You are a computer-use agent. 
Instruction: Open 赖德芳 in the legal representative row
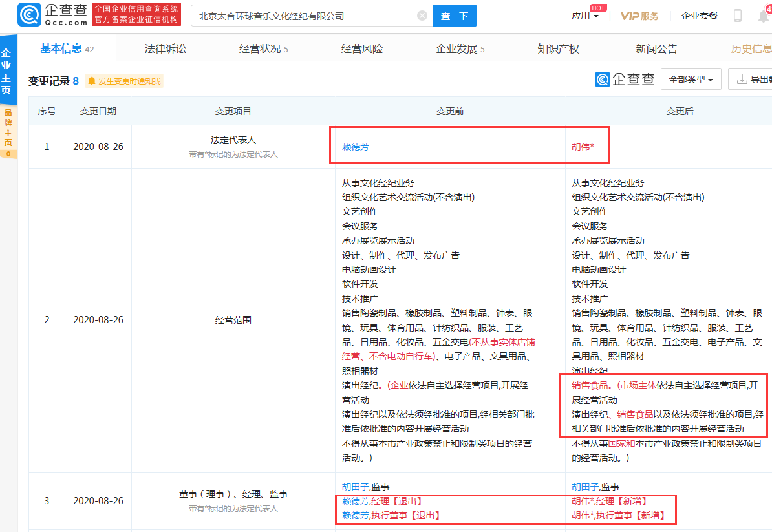(355, 147)
